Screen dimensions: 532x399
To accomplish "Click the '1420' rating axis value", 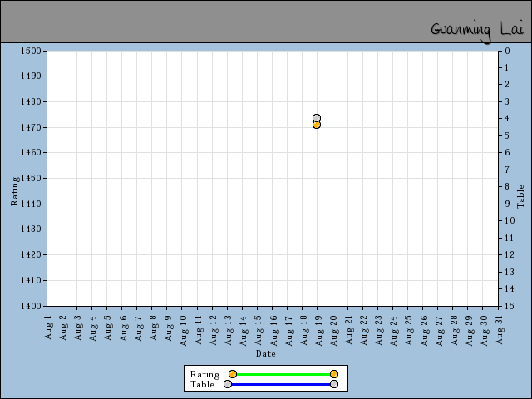I will [x=31, y=254].
